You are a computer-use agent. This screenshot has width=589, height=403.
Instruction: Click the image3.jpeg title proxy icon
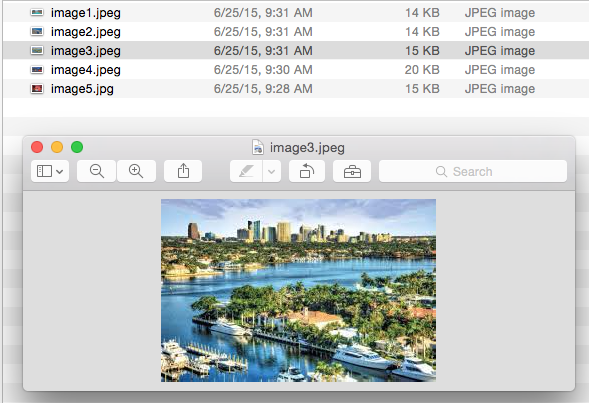click(258, 147)
